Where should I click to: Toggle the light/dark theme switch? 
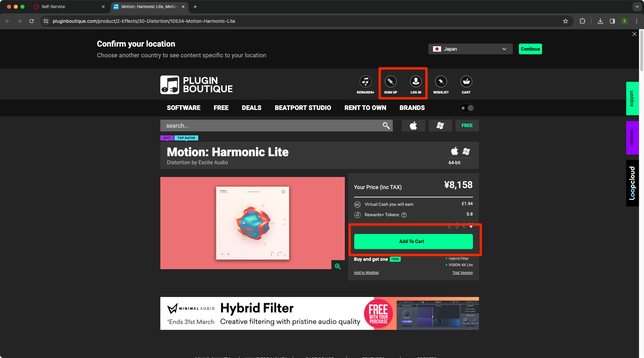pos(467,108)
